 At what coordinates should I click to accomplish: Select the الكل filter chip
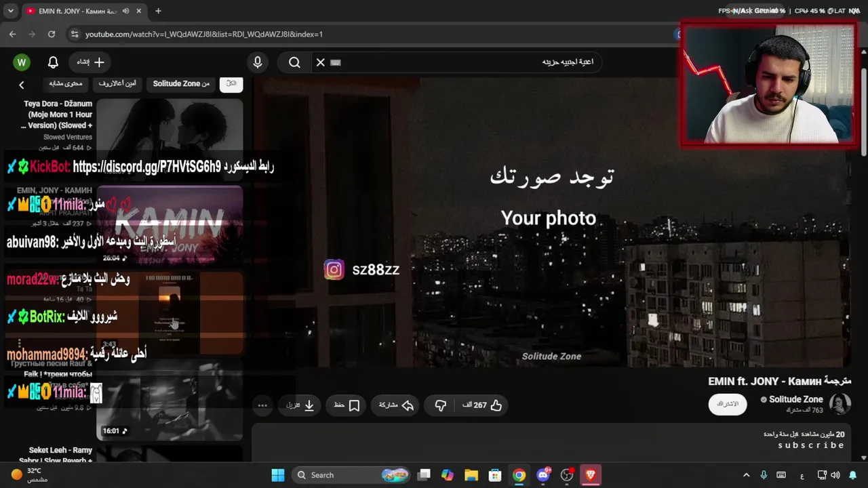(x=231, y=83)
